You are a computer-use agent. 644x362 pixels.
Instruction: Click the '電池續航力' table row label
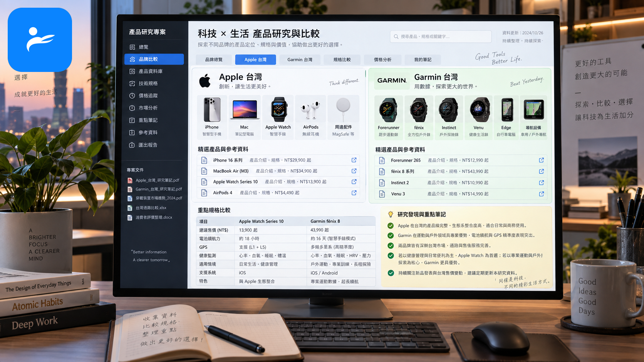click(x=210, y=239)
